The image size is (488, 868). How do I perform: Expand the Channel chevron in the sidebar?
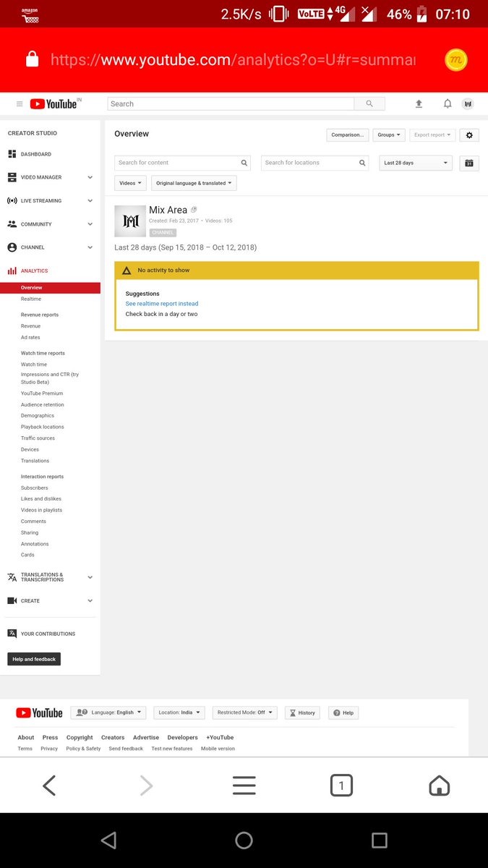90,247
